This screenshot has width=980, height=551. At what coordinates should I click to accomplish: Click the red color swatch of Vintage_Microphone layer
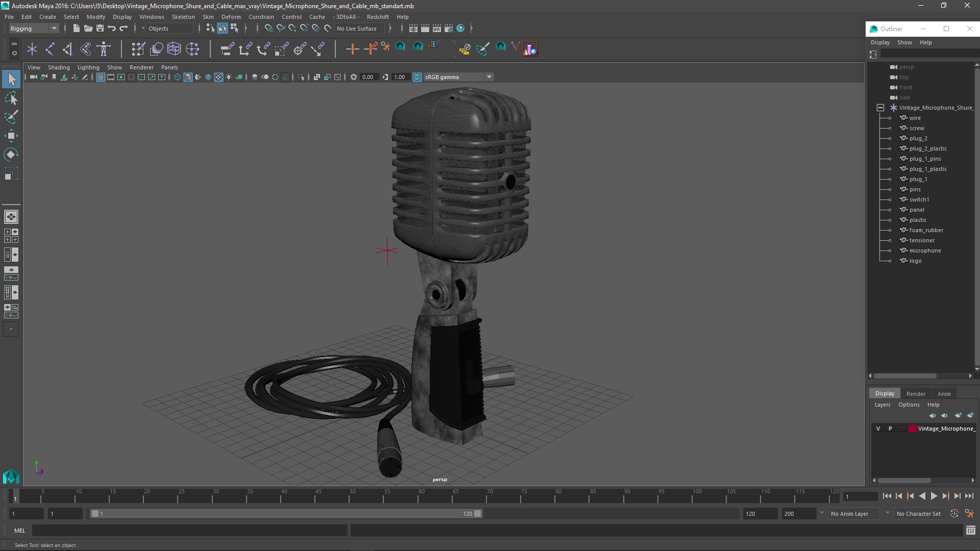coord(912,429)
